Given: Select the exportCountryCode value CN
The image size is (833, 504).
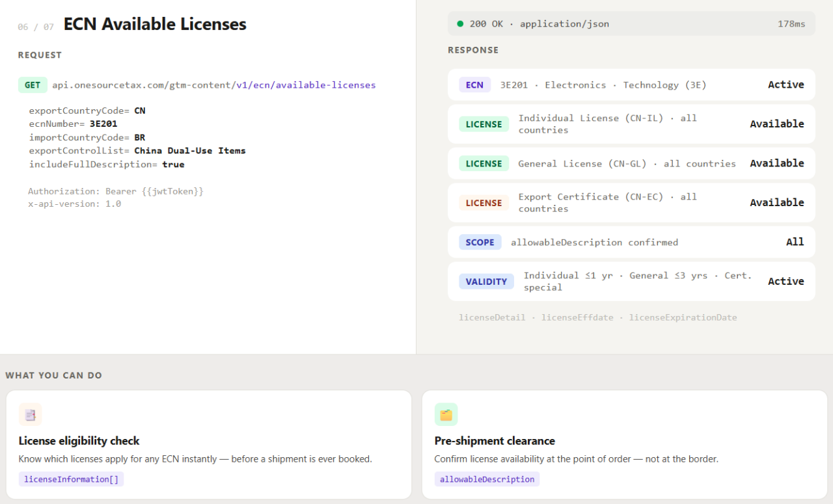Looking at the screenshot, I should pyautogui.click(x=140, y=111).
